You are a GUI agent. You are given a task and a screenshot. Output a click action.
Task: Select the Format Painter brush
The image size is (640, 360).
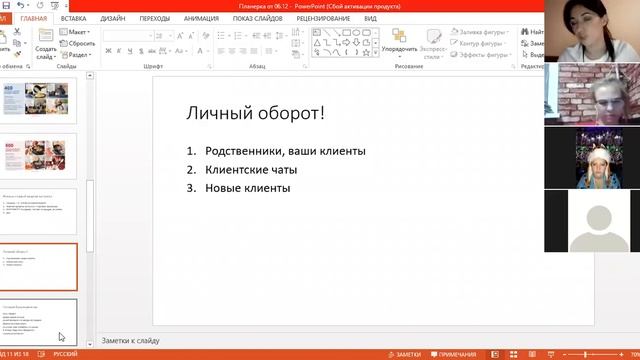coord(17,54)
